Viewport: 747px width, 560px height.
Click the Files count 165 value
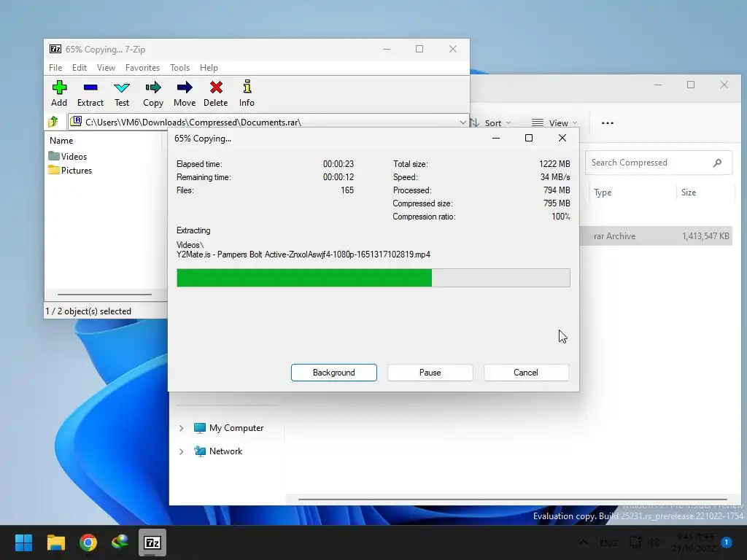pyautogui.click(x=347, y=190)
